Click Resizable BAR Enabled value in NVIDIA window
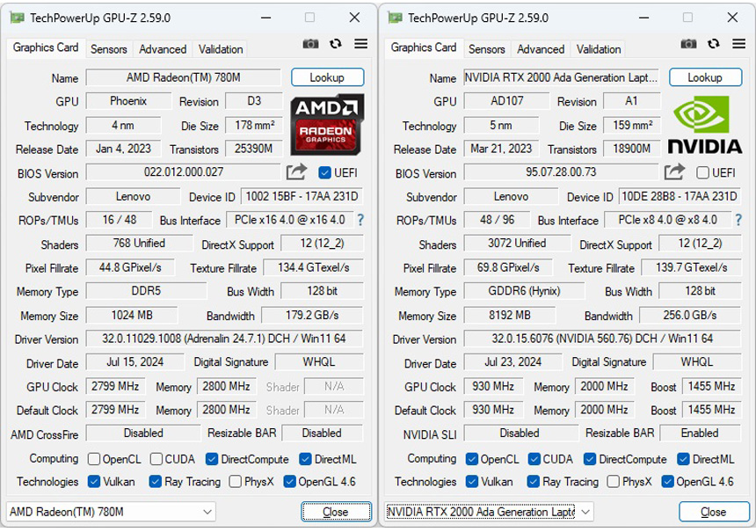The height and width of the screenshot is (532, 756). coord(700,434)
